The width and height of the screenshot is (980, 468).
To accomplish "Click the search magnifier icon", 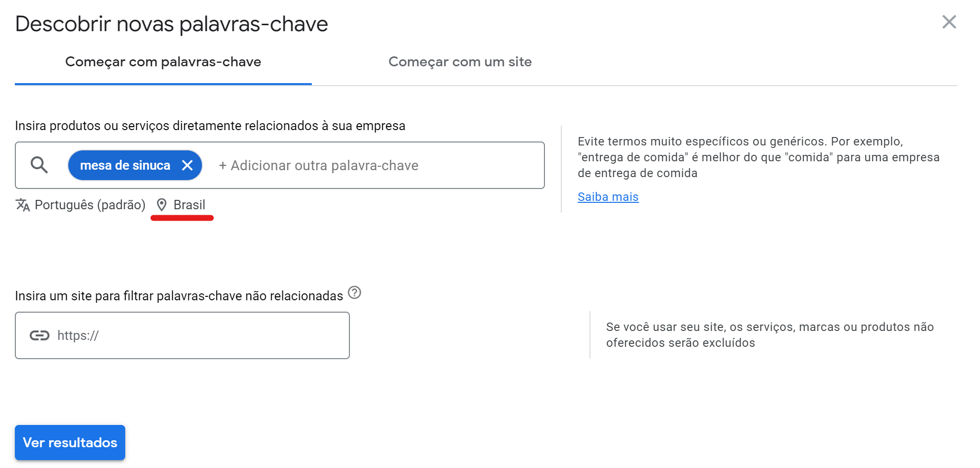I will [x=40, y=165].
